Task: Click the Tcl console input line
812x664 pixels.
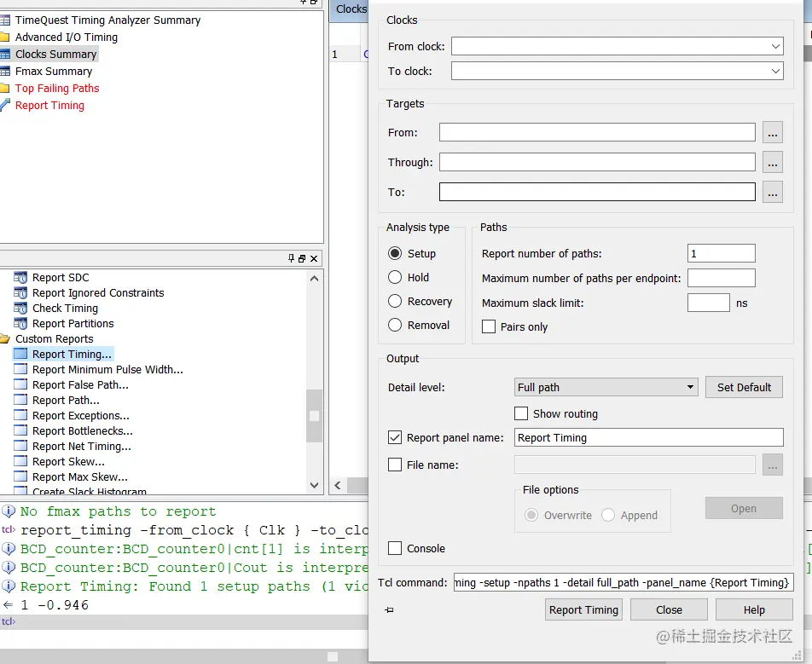Action: (184, 621)
